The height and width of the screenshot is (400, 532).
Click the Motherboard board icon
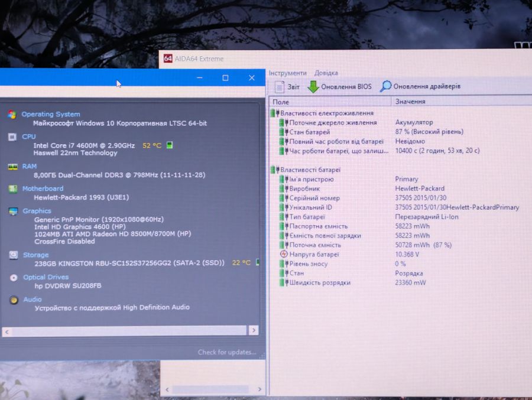click(13, 189)
